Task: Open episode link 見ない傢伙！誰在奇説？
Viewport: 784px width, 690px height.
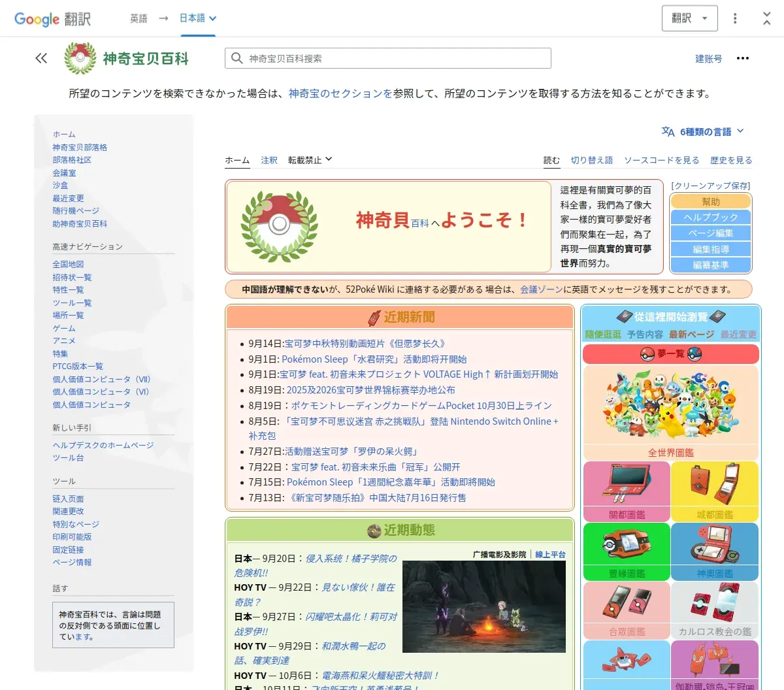Action: (314, 595)
